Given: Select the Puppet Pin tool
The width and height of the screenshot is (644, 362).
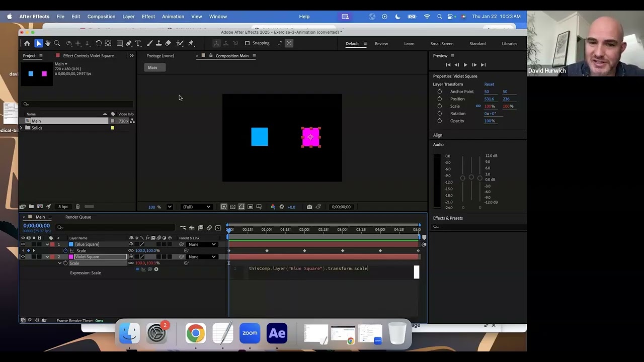Looking at the screenshot, I should click(x=191, y=43).
